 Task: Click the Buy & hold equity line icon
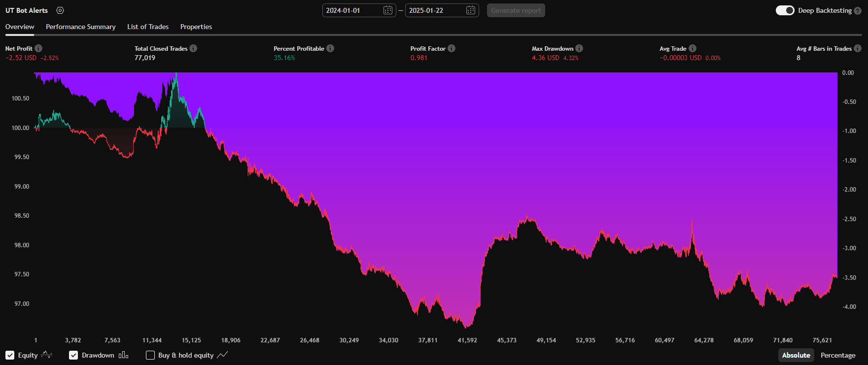coord(222,355)
